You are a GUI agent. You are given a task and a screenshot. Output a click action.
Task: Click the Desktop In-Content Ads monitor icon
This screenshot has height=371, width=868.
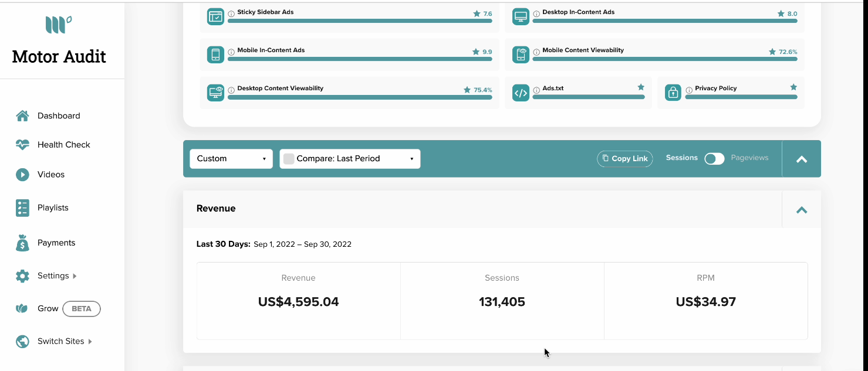tap(521, 16)
